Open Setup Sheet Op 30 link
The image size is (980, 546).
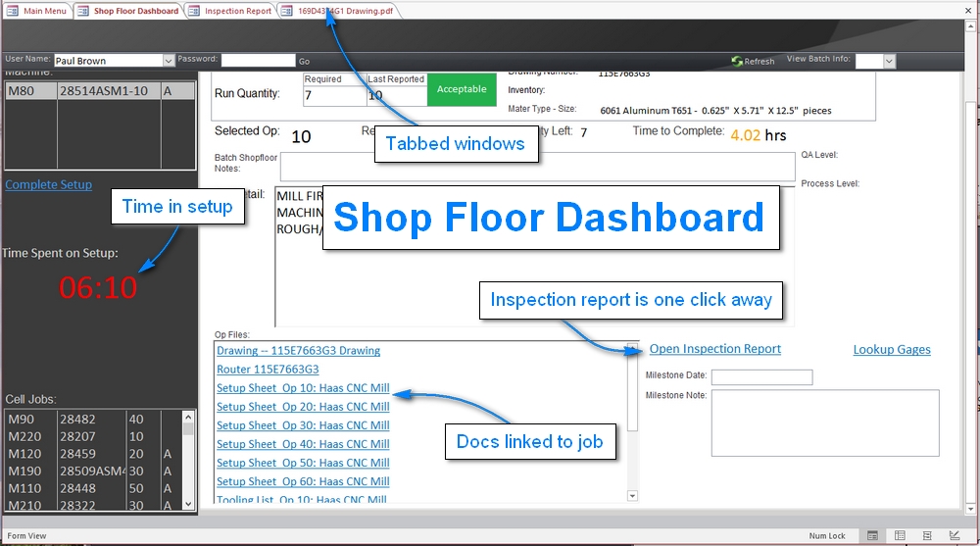click(303, 425)
